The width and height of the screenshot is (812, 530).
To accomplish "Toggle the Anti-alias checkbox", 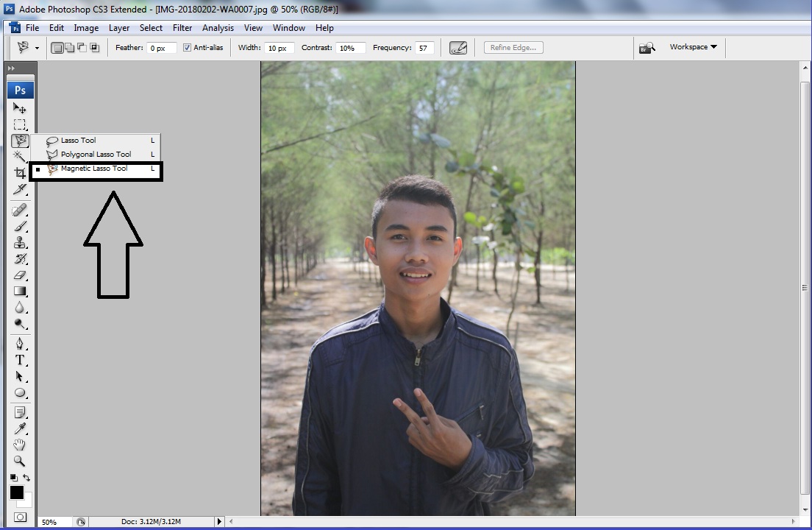I will click(x=187, y=48).
